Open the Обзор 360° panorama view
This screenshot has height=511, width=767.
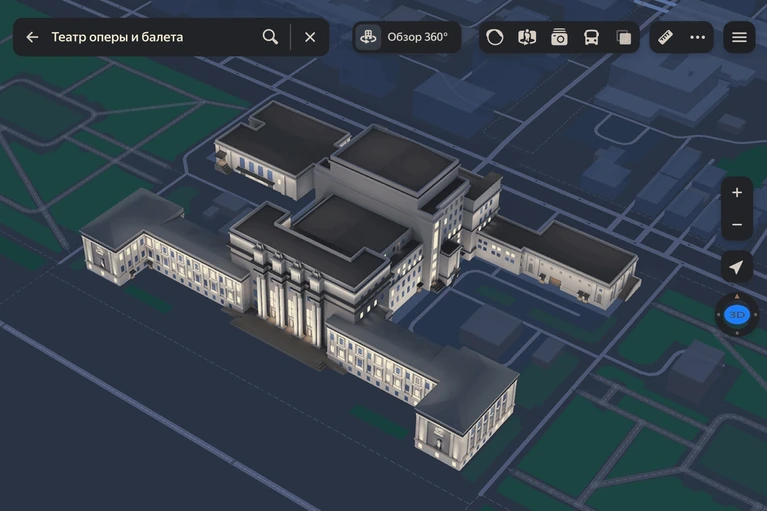click(x=406, y=37)
